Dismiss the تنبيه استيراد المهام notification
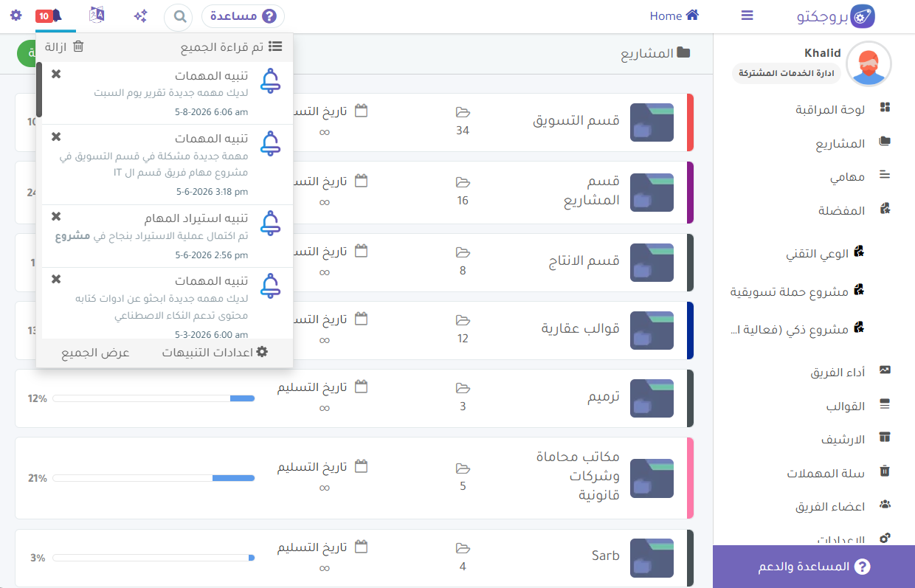Viewport: 915px width, 588px height. click(56, 216)
